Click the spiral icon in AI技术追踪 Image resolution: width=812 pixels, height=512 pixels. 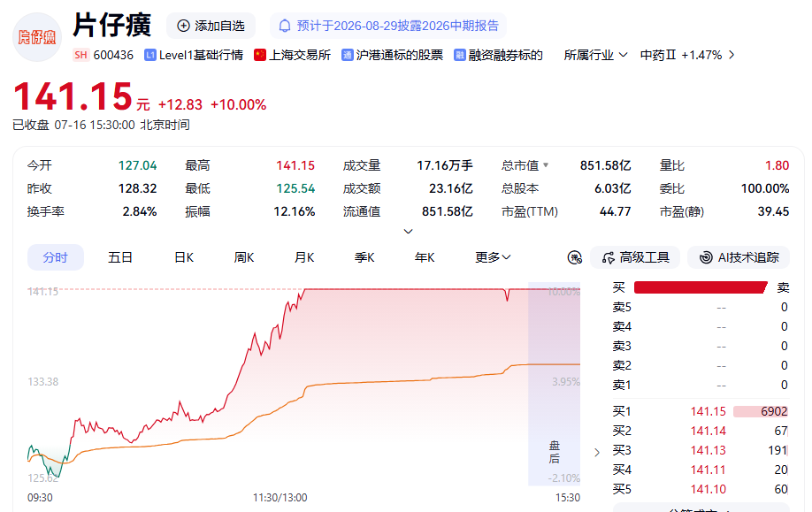click(706, 257)
